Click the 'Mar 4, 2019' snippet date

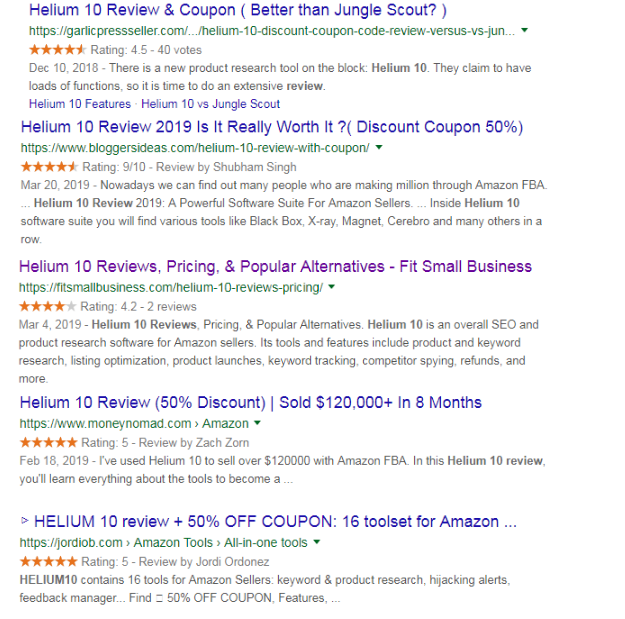pyautogui.click(x=50, y=325)
